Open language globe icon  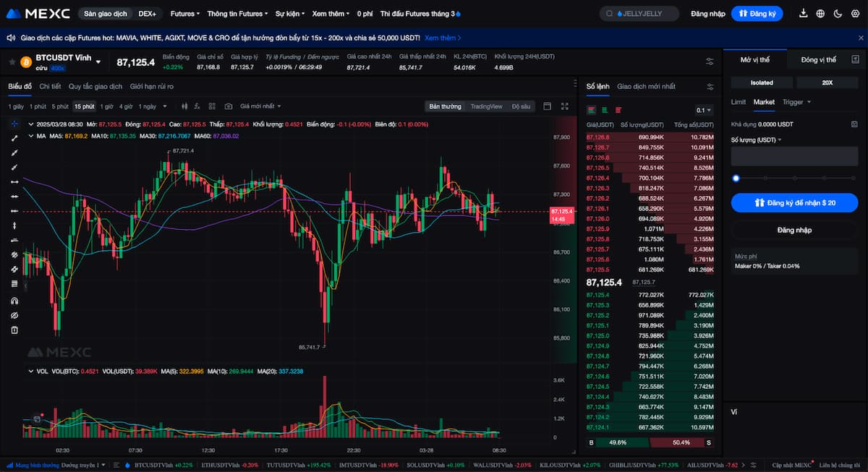[x=820, y=14]
